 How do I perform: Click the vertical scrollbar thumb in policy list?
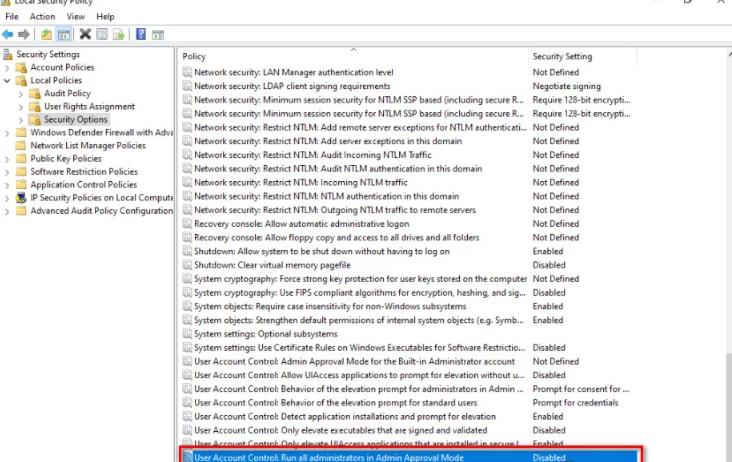coord(729,407)
